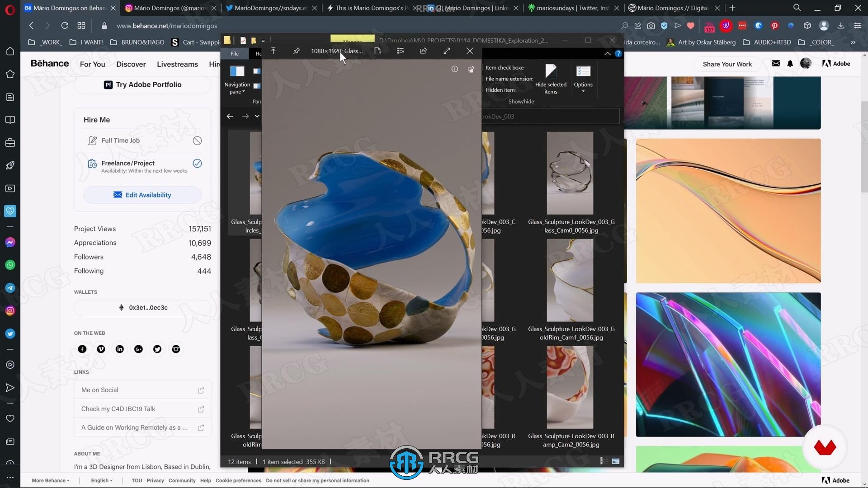Image resolution: width=868 pixels, height=488 pixels.
Task: Collapse the Explorer ribbon with the chevron
Action: click(x=607, y=54)
